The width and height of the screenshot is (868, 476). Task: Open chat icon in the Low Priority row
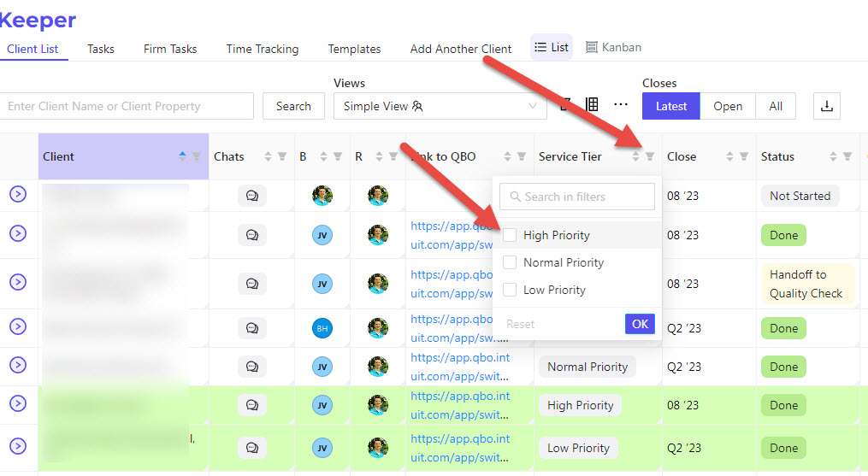click(x=252, y=448)
